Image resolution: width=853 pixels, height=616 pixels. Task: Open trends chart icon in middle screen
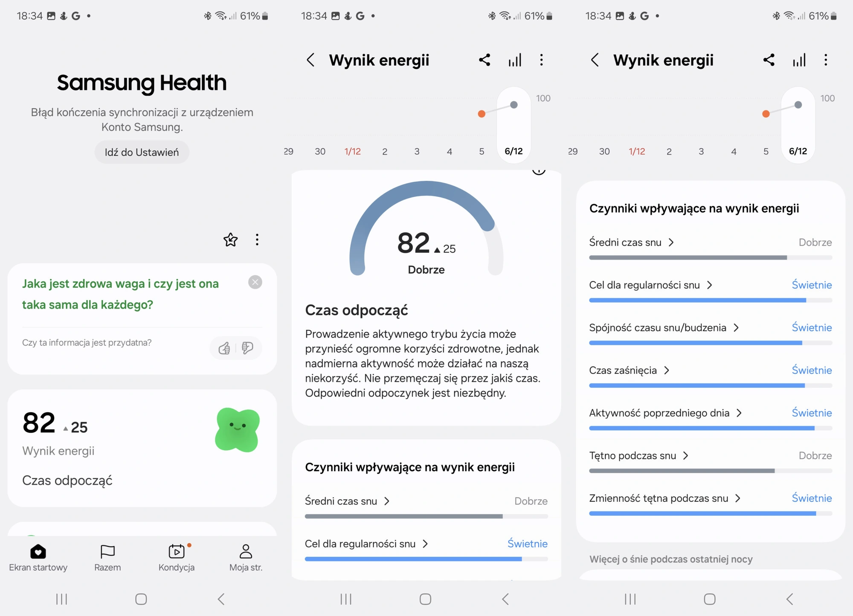tap(515, 60)
